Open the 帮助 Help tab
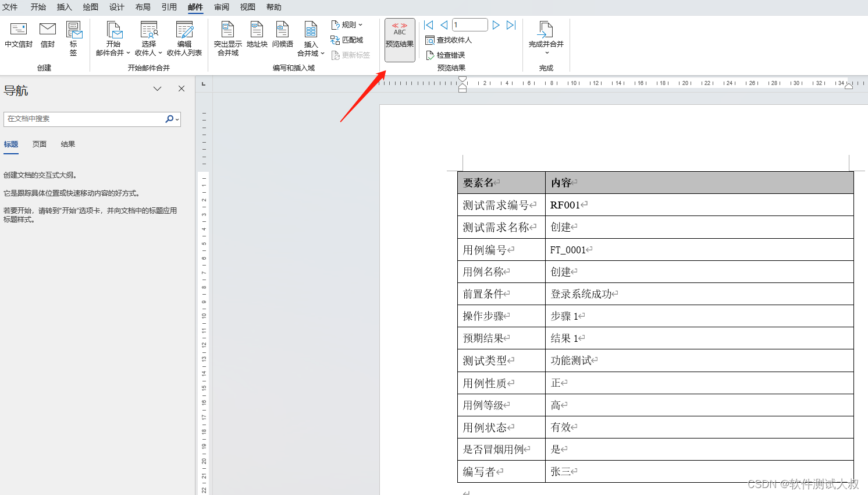The height and width of the screenshot is (495, 868). point(274,7)
